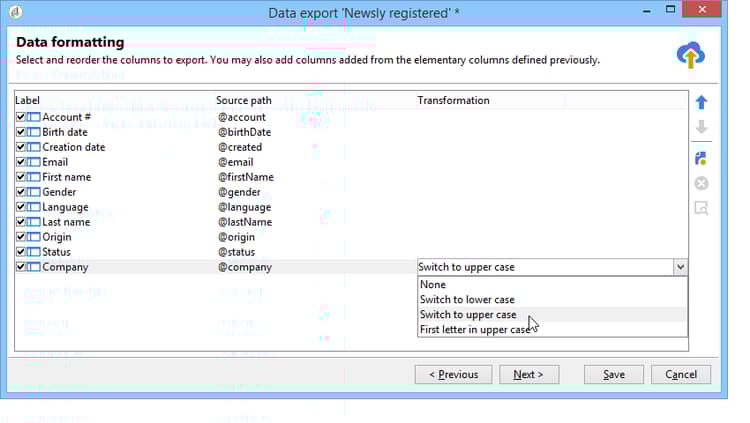750x423 pixels.
Task: Select the @account source path cell
Action: click(242, 117)
